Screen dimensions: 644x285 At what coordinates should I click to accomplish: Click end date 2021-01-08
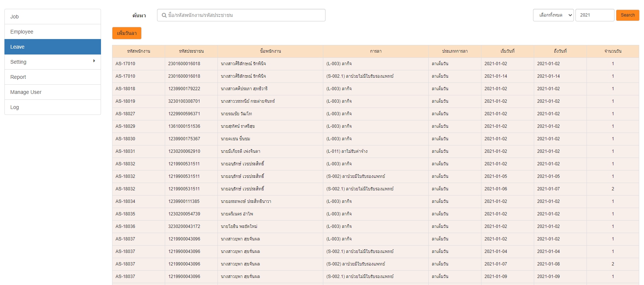click(x=549, y=264)
